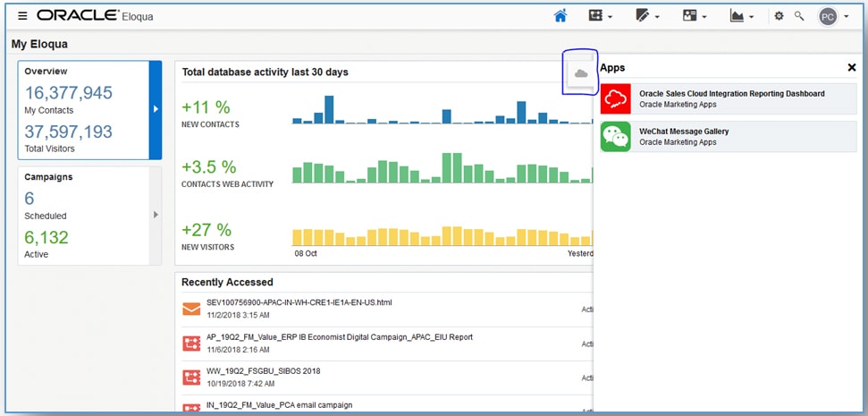This screenshot has height=416, width=868.
Task: Click the search magnifier icon
Action: pos(799,16)
